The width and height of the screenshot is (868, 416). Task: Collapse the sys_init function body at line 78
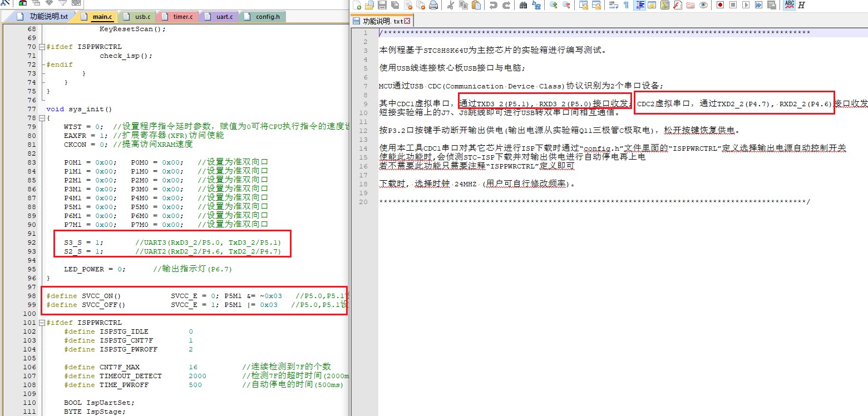42,118
